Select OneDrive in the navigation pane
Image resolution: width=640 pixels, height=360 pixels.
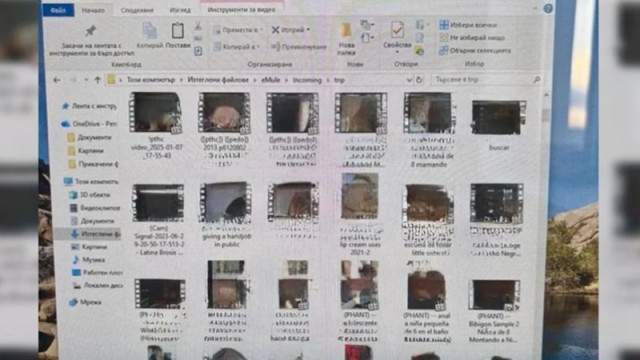[89, 124]
